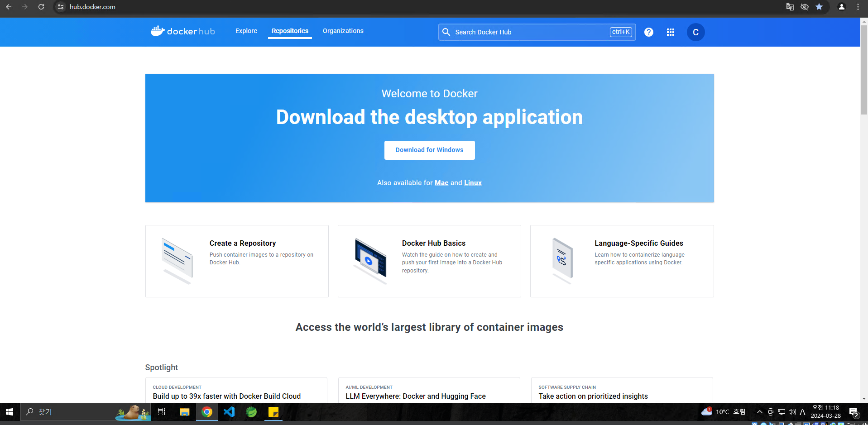
Task: Click the search magnifier icon
Action: (x=446, y=32)
